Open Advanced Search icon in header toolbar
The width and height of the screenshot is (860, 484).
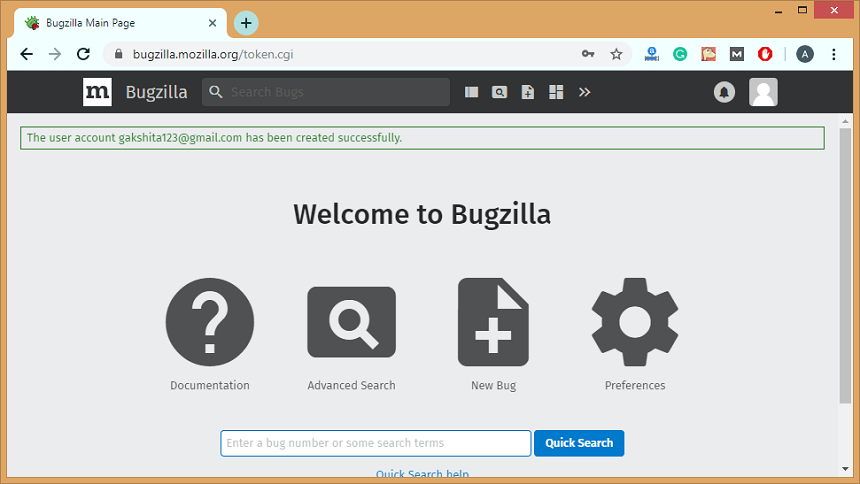[x=499, y=92]
